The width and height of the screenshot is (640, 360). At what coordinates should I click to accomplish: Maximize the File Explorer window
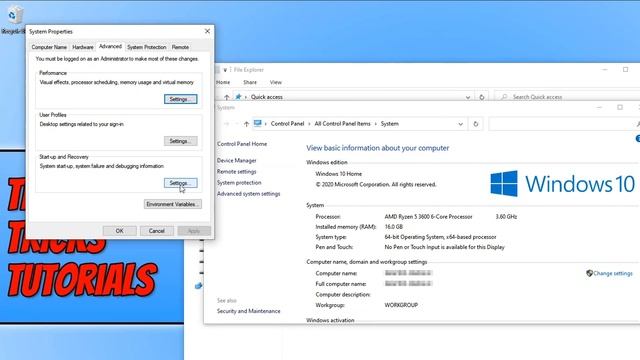[x=625, y=70]
